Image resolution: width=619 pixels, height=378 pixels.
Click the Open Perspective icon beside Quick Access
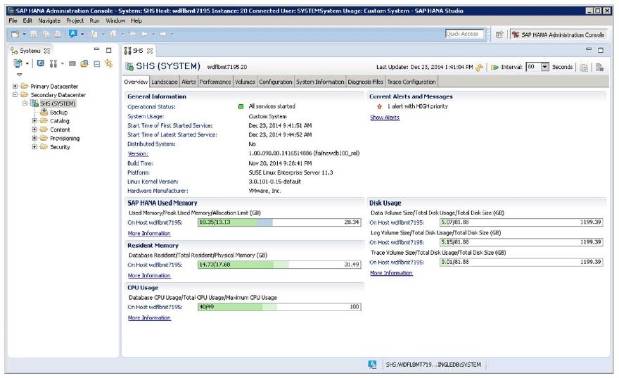coord(499,35)
